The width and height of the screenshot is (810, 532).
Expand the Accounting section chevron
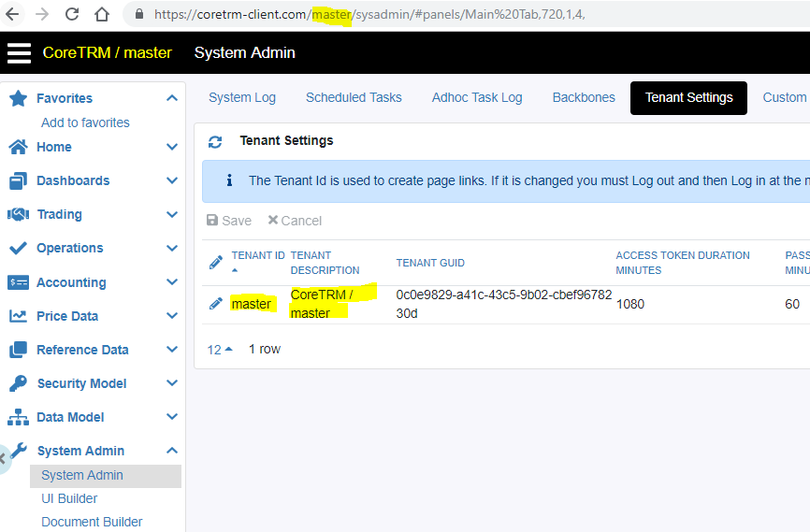[x=172, y=282]
